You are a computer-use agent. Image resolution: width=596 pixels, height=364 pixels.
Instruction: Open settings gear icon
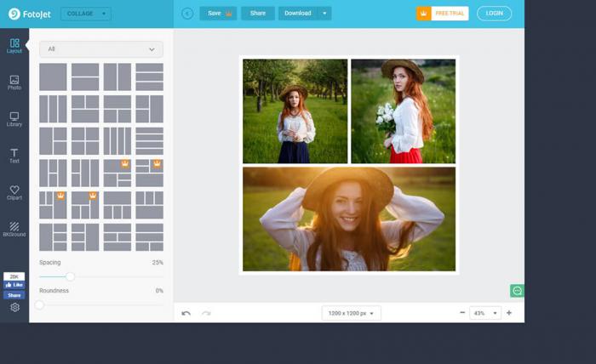pyautogui.click(x=14, y=308)
